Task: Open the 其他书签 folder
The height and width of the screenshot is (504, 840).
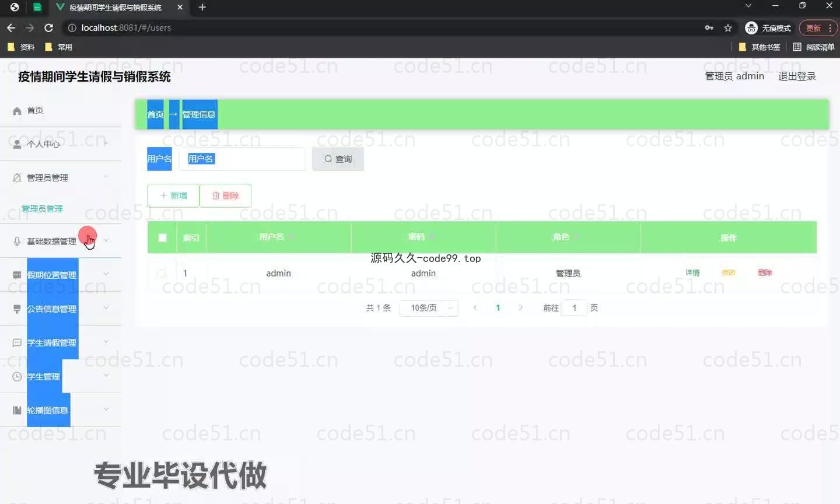Action: pos(759,47)
